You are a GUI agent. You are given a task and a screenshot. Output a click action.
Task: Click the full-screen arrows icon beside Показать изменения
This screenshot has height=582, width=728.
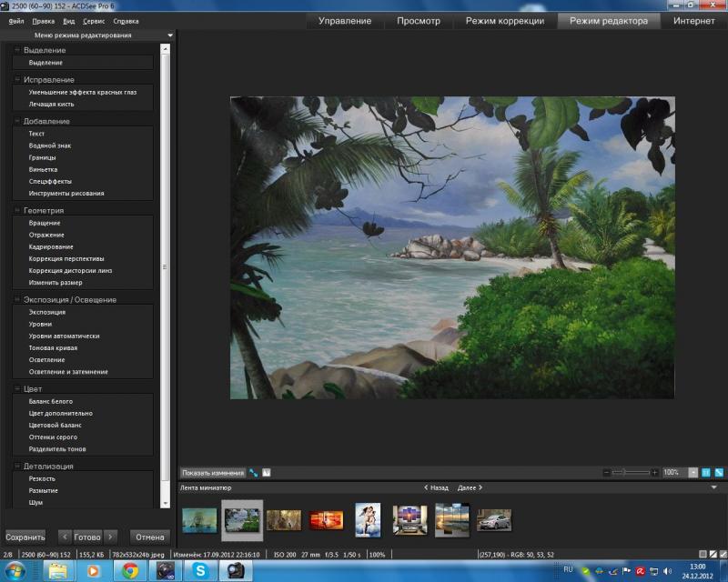click(x=254, y=473)
